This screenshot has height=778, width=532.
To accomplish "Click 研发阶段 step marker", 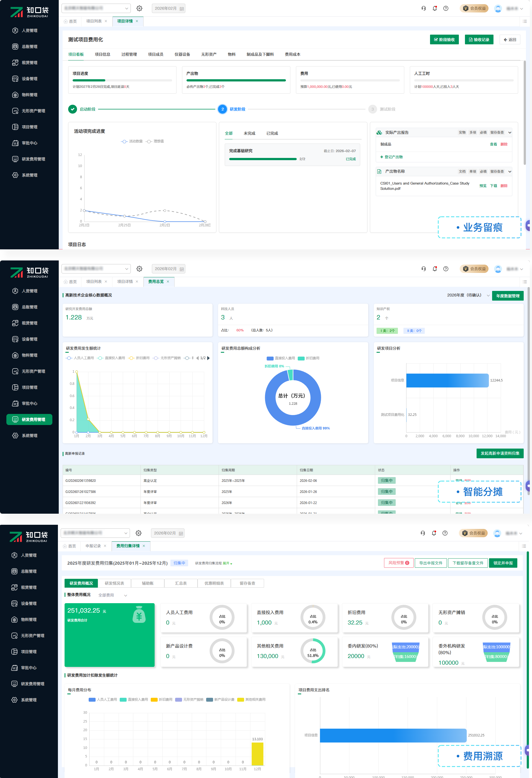I will point(223,109).
